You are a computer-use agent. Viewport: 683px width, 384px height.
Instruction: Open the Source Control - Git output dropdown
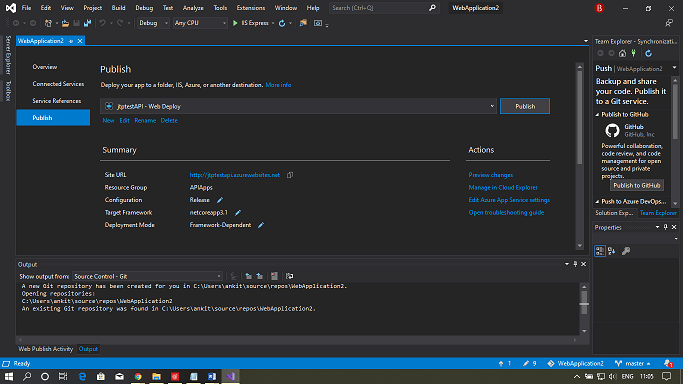[x=147, y=276]
